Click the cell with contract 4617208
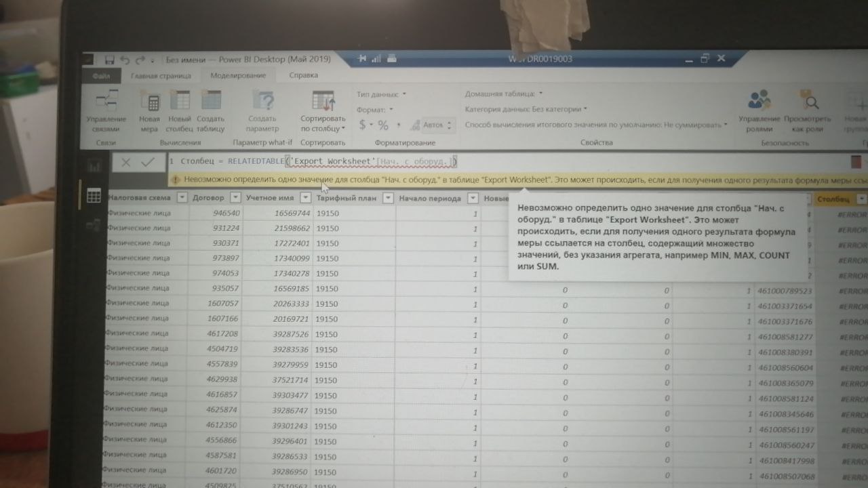 [216, 334]
